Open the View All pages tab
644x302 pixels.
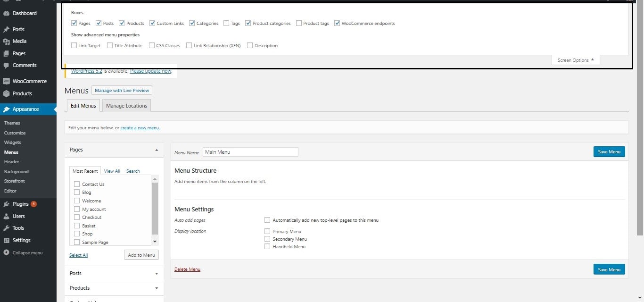112,171
